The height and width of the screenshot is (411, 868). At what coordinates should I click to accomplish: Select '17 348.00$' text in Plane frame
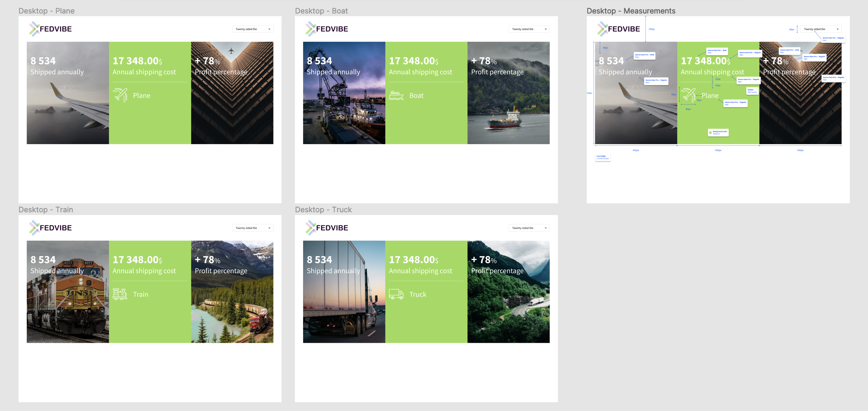138,61
